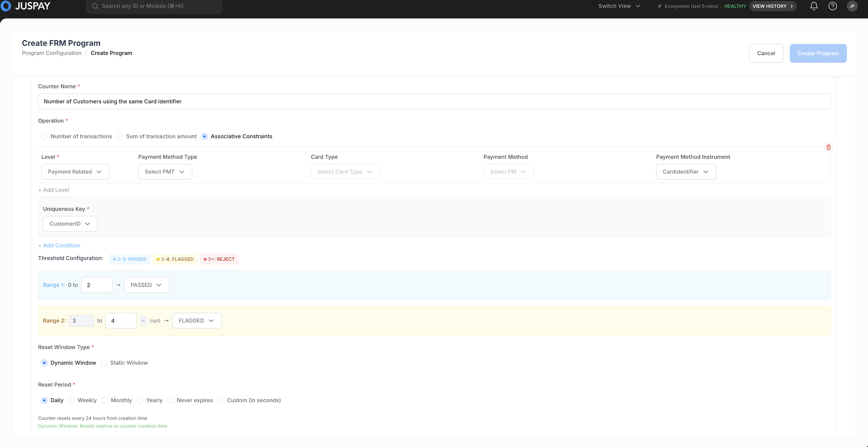Click the Create Program breadcrumb
868x447 pixels.
coord(112,53)
